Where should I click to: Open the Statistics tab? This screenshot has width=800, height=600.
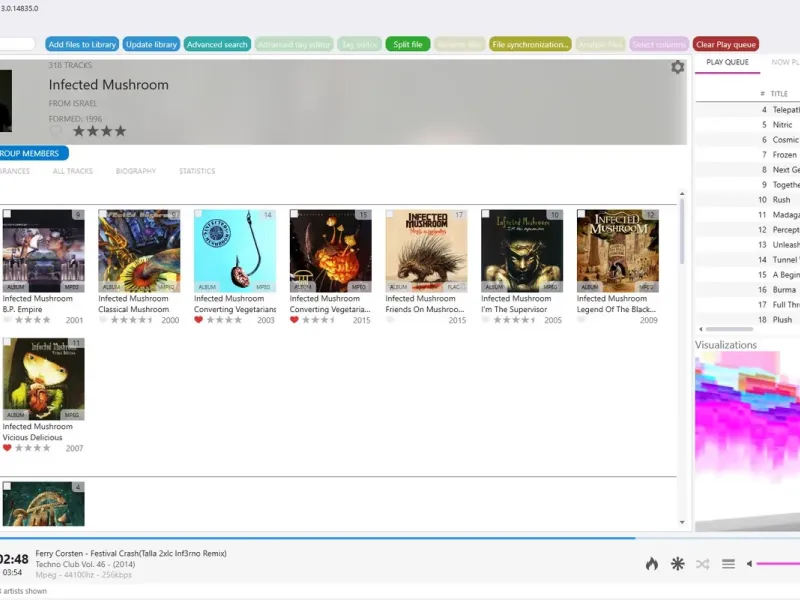[x=197, y=171]
